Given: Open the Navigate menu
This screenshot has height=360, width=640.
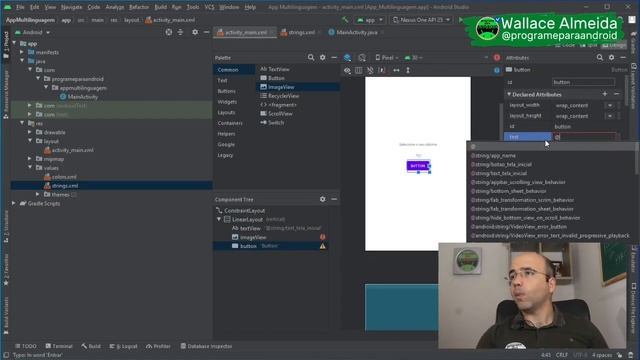Looking at the screenshot, I should (x=71, y=7).
